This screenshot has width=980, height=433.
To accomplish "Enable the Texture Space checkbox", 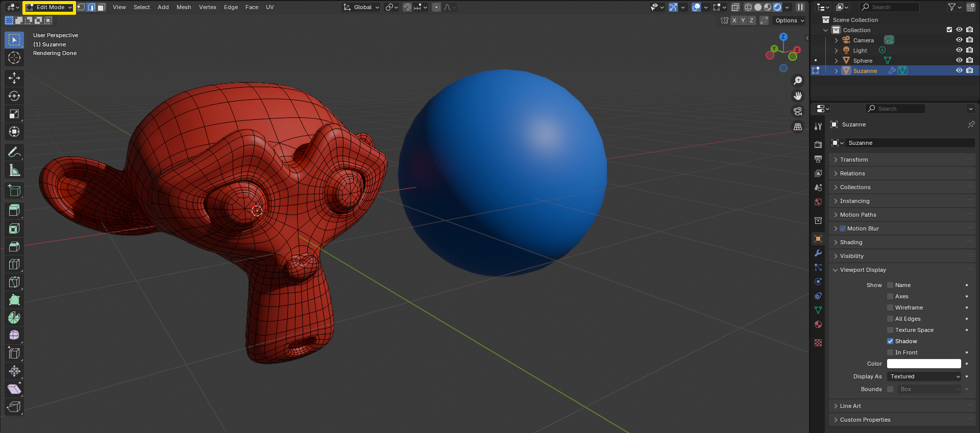I will (x=890, y=330).
